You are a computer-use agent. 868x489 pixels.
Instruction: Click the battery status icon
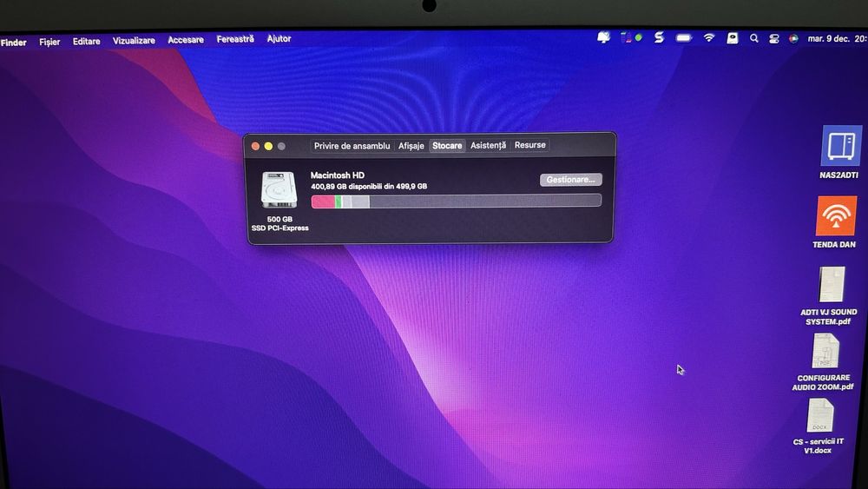pos(684,38)
